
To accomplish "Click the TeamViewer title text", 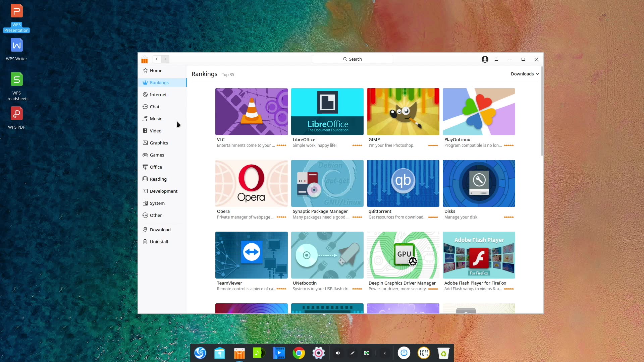I will pos(229,283).
